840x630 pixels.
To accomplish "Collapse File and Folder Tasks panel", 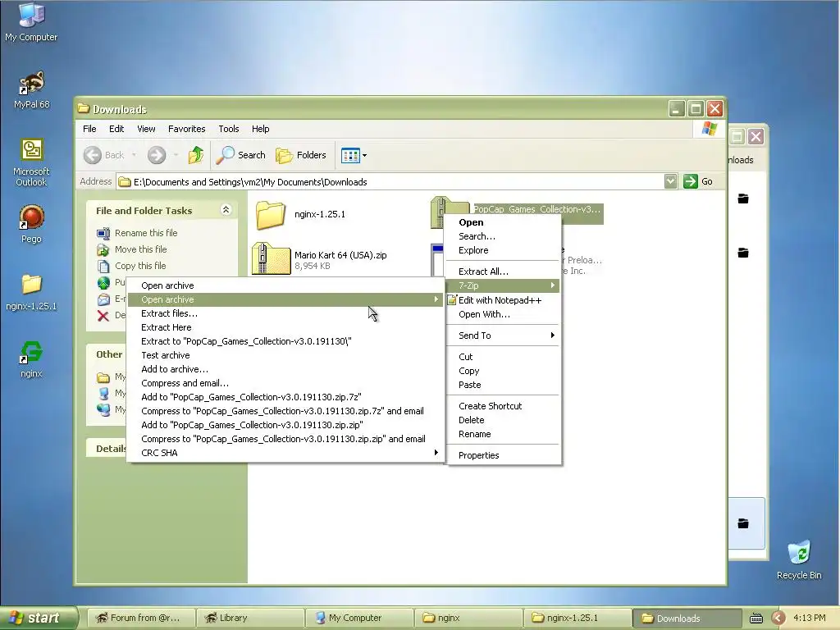I will pos(226,210).
